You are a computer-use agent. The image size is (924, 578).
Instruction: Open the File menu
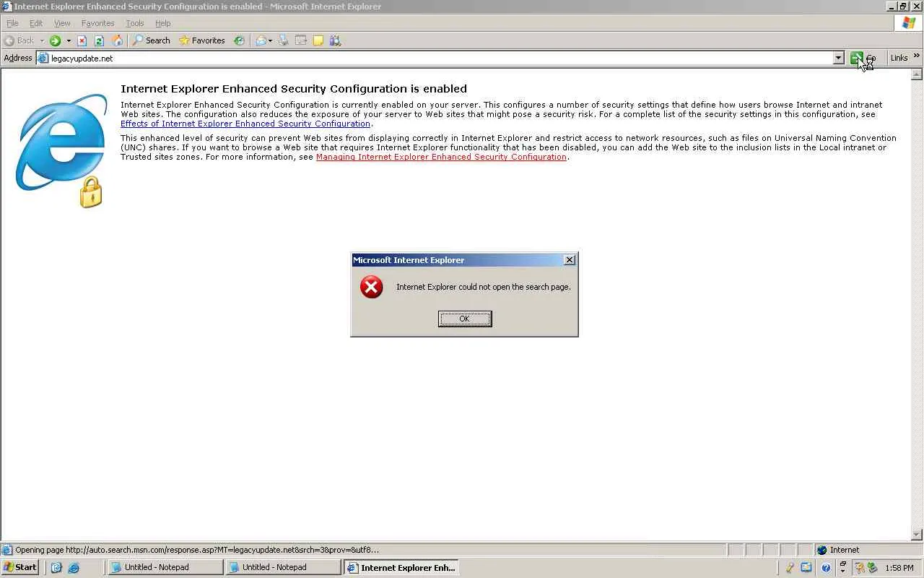coord(12,23)
